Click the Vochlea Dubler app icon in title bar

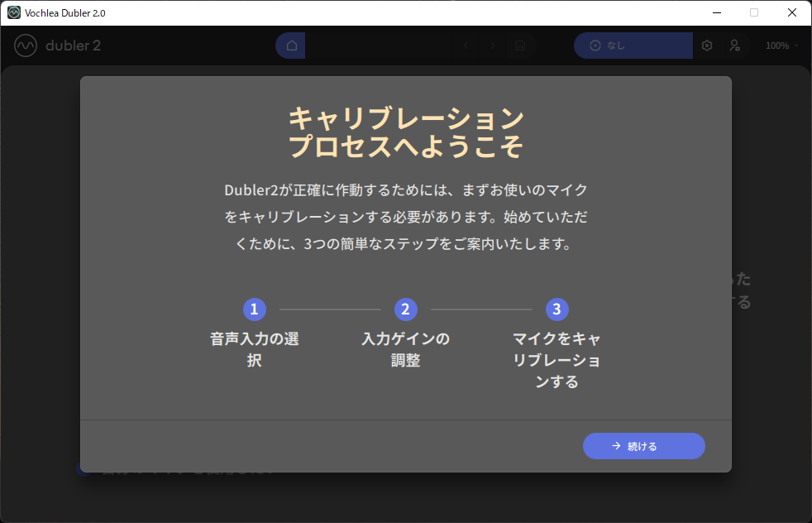click(x=14, y=12)
